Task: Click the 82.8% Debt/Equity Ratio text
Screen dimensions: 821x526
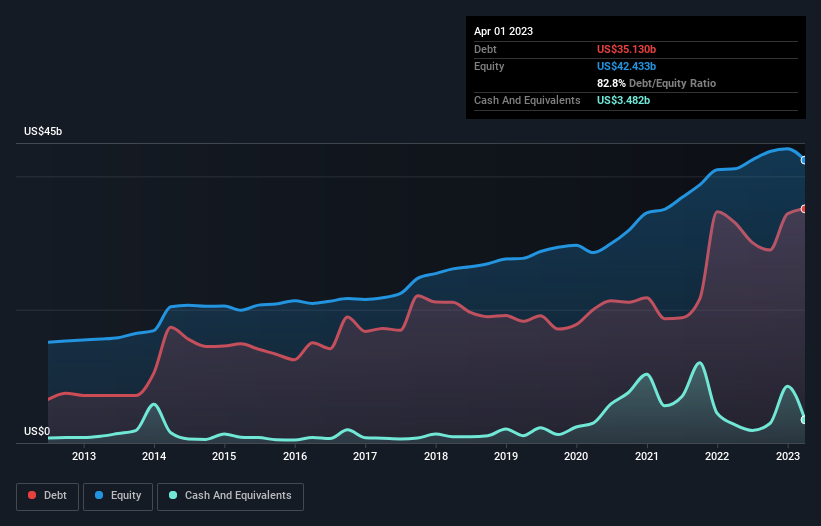Action: [x=656, y=83]
